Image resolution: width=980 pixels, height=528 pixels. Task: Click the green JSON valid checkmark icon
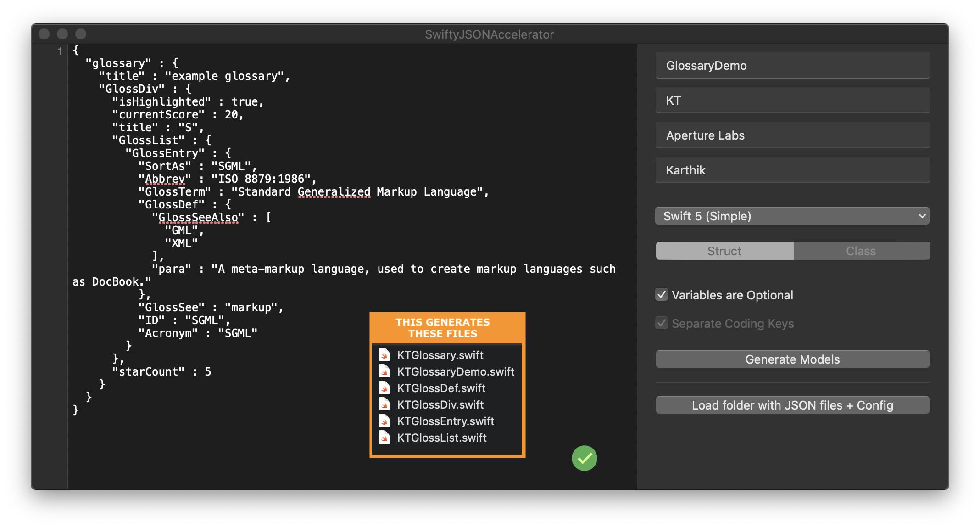pyautogui.click(x=584, y=458)
